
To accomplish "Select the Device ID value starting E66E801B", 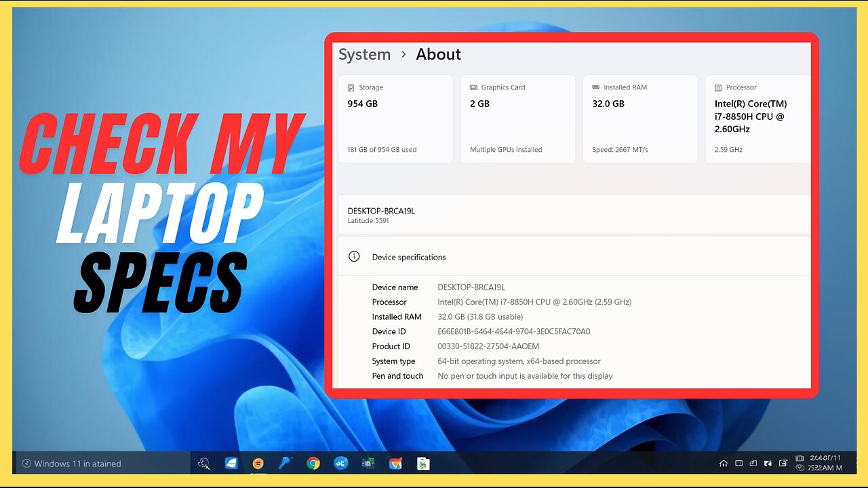I will click(514, 332).
